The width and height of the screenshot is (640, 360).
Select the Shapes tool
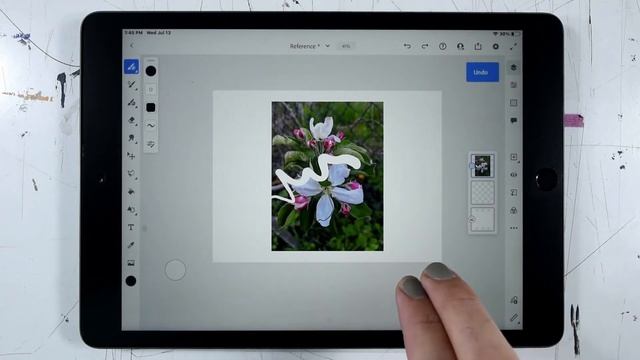click(x=131, y=209)
